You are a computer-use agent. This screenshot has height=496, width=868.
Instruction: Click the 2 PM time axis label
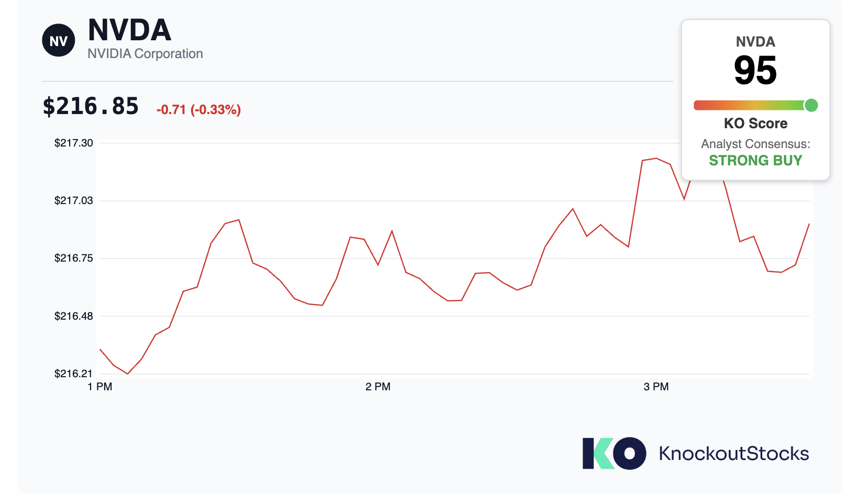pos(378,387)
